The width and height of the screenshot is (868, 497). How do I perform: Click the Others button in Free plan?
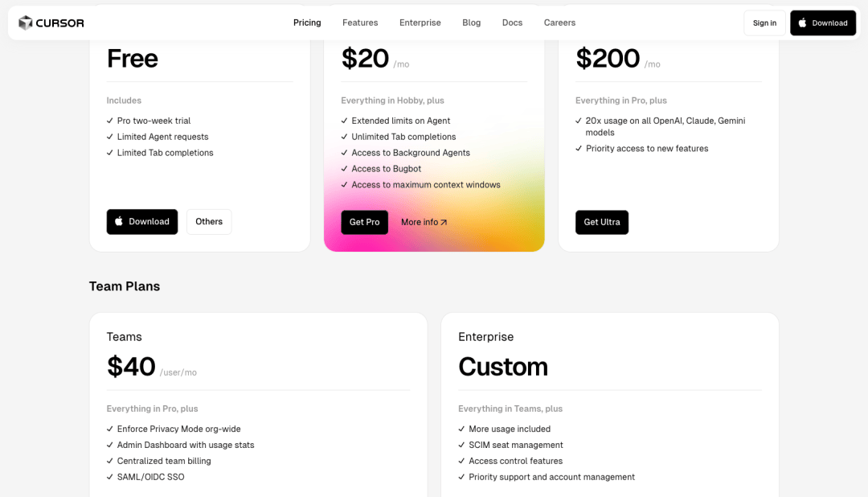tap(209, 222)
